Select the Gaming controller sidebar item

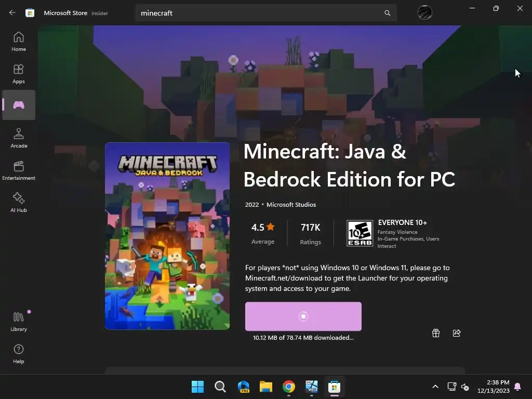point(19,105)
